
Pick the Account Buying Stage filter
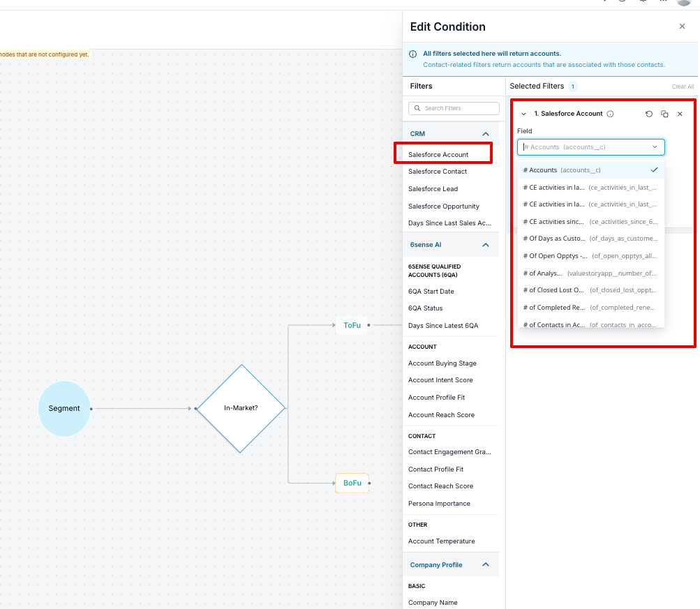point(442,363)
